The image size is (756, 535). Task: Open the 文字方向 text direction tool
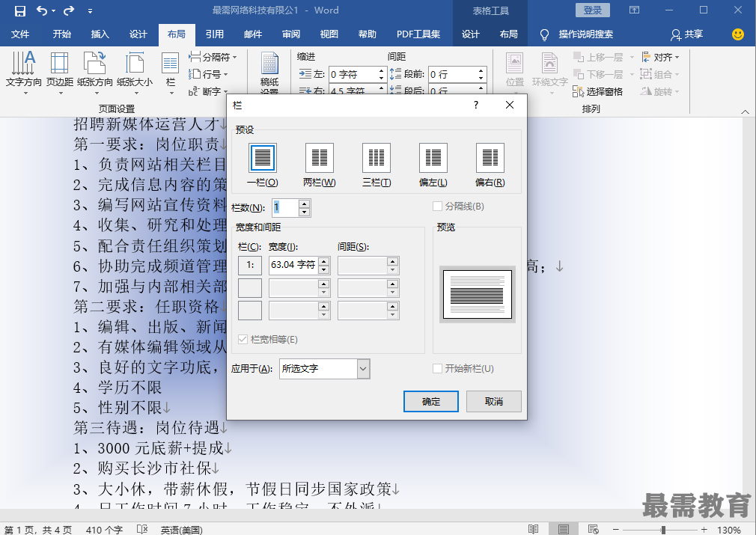coord(24,71)
